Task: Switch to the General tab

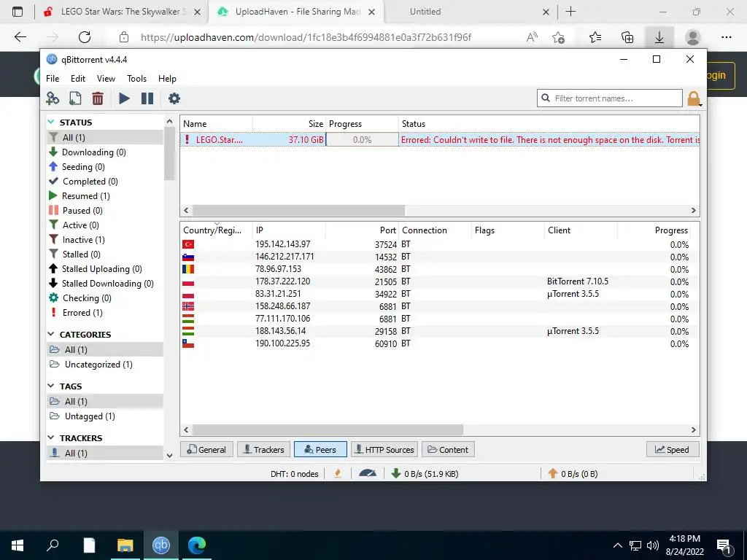Action: 206,449
